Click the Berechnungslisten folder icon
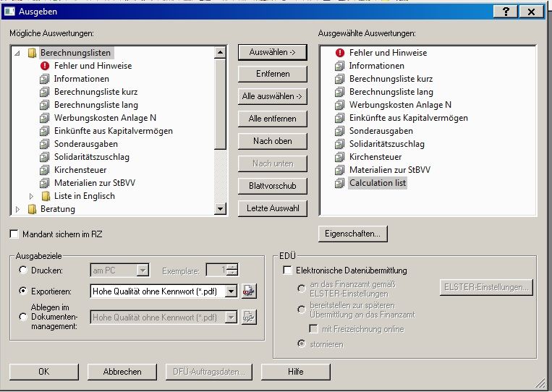This screenshot has height=392, width=552. 32,53
